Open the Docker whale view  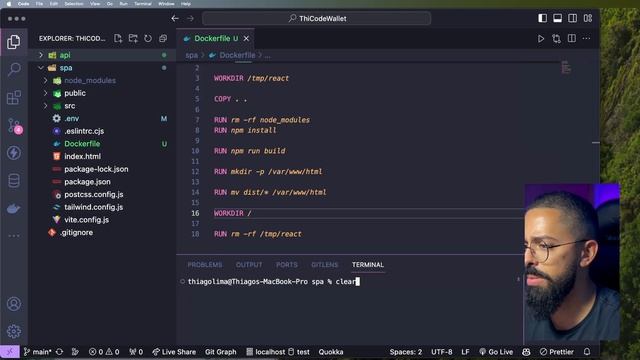coord(14,209)
